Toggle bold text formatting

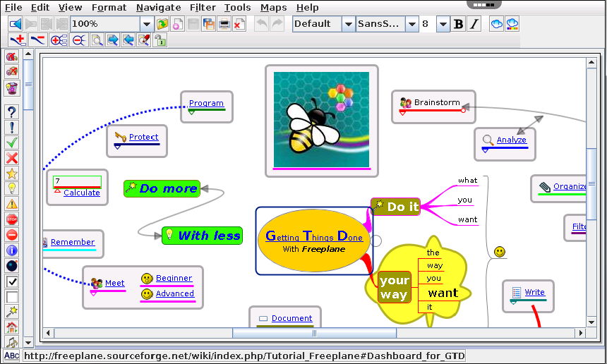tap(458, 24)
